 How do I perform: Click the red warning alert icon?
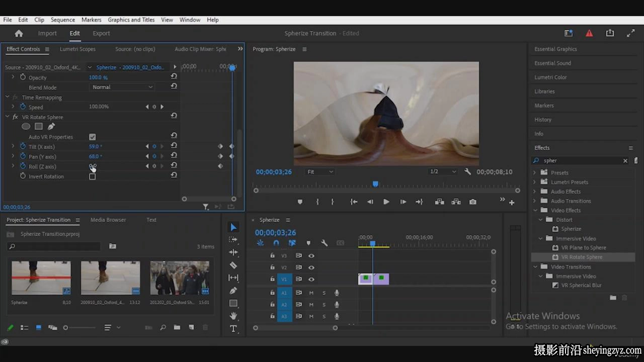pyautogui.click(x=589, y=33)
